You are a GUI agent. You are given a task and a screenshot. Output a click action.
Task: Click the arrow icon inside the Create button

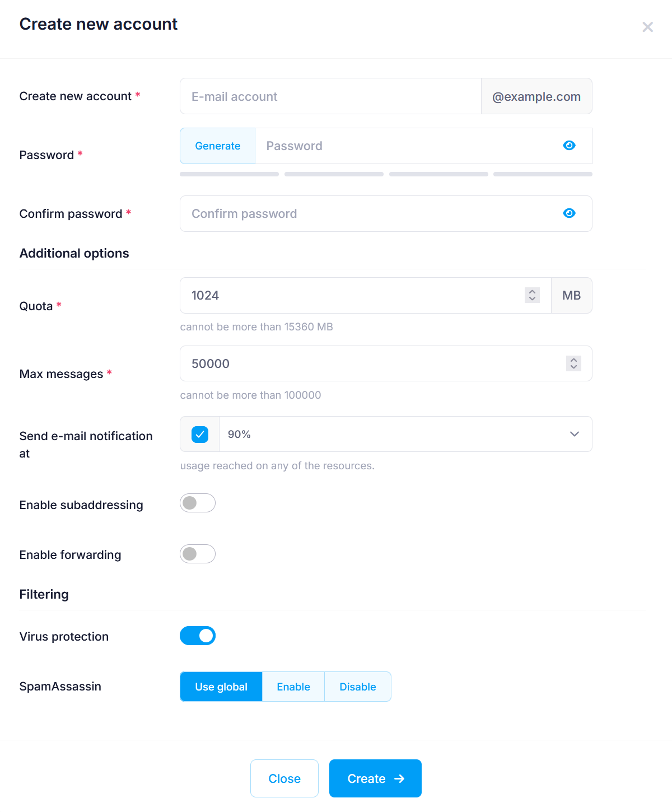point(399,778)
